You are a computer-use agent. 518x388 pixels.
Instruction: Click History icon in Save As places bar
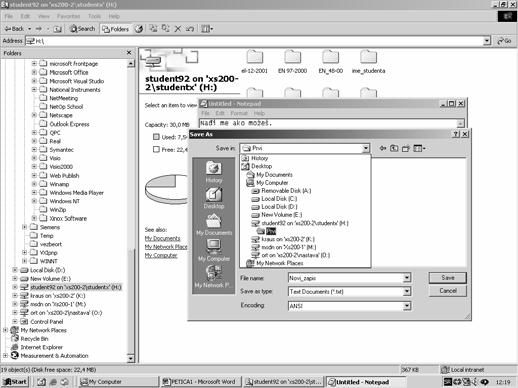214,172
